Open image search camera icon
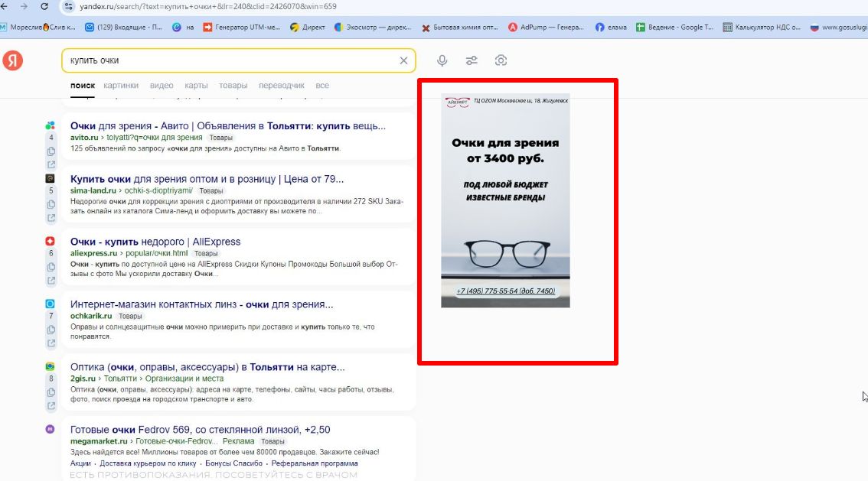868x481 pixels. 501,60
